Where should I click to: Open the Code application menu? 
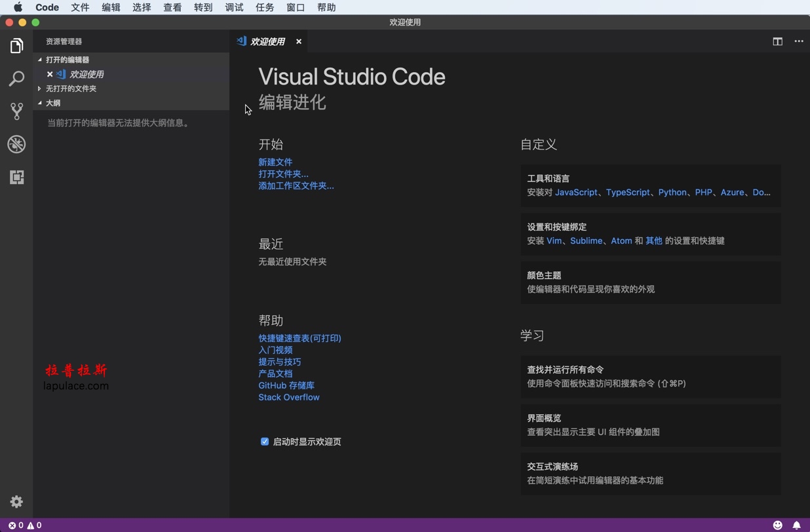47,7
